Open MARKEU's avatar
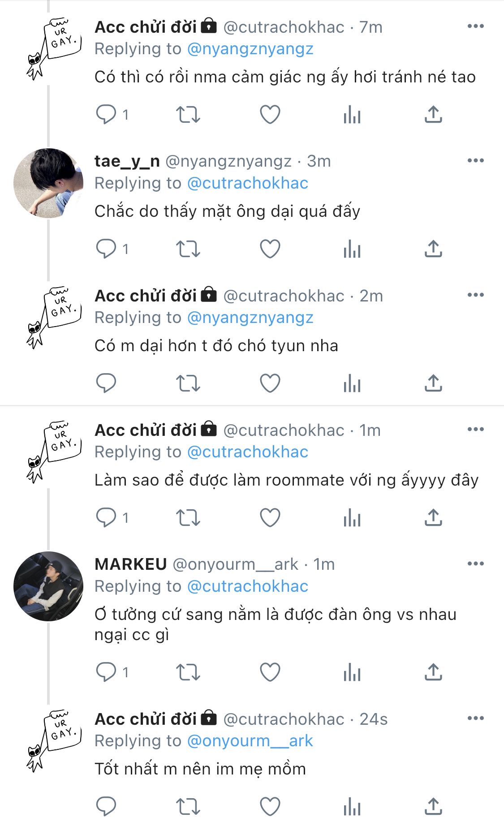Image resolution: width=504 pixels, height=826 pixels. click(x=48, y=586)
